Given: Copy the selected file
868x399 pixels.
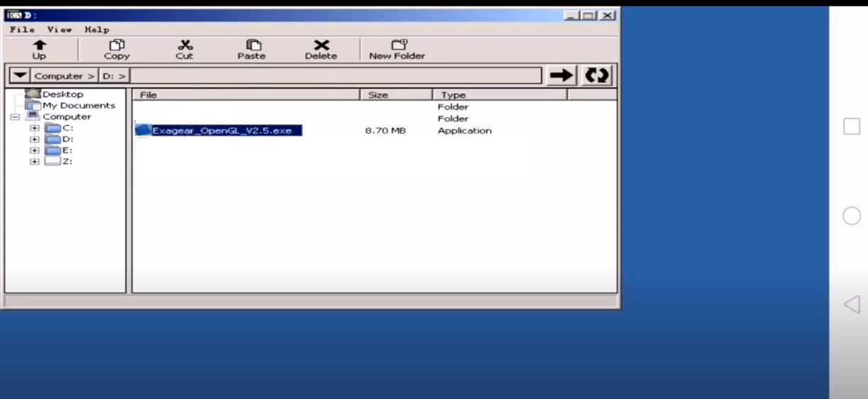Looking at the screenshot, I should coord(117,50).
